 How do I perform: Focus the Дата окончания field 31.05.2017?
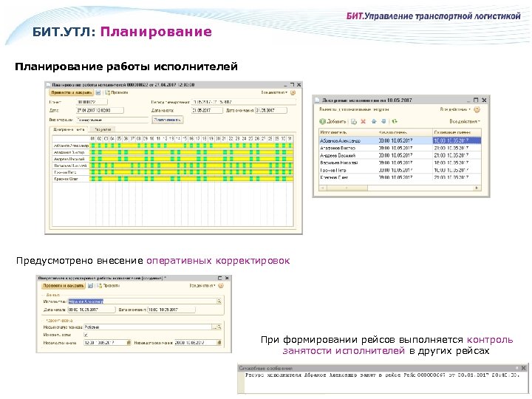270,111
